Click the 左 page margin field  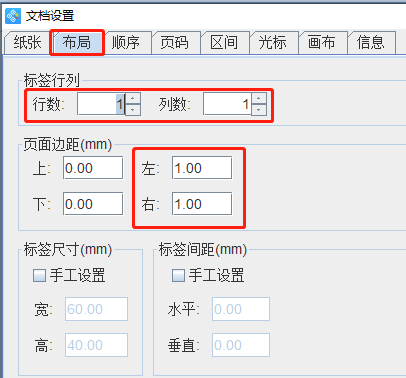[x=202, y=168]
